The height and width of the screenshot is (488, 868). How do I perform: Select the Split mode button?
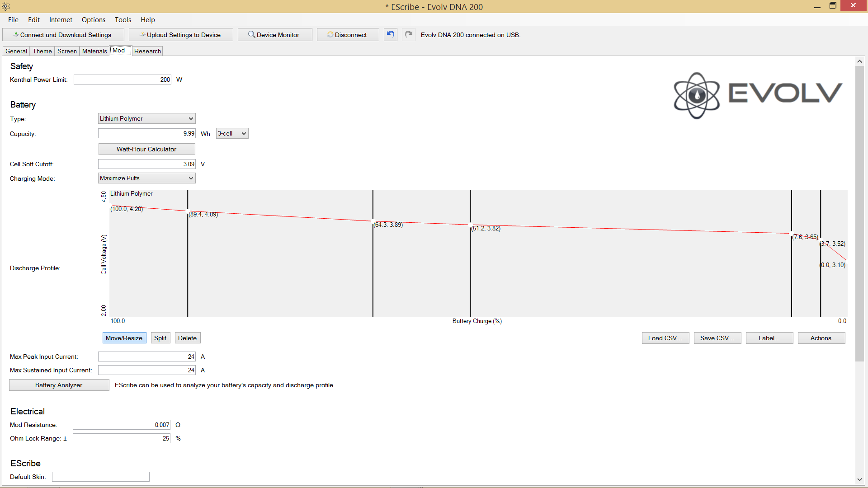point(160,338)
